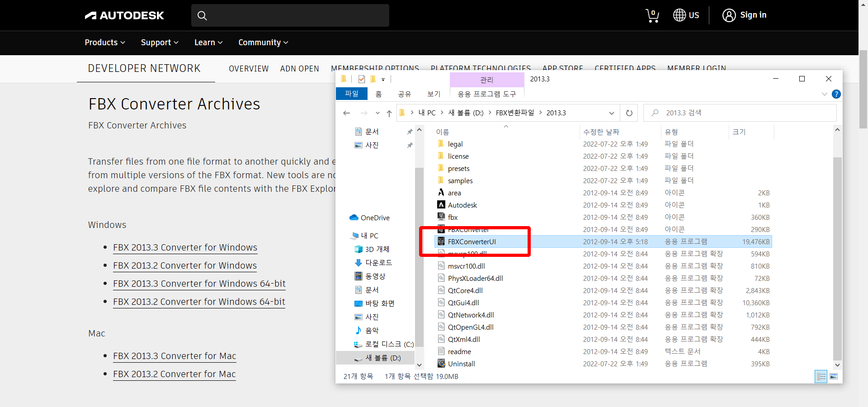Select QtCore4.dll file
Image resolution: width=868 pixels, height=407 pixels.
click(465, 290)
